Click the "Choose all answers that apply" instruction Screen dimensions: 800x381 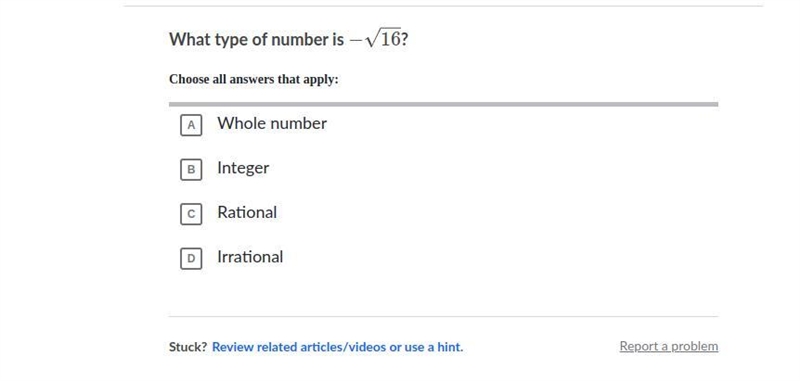(254, 80)
